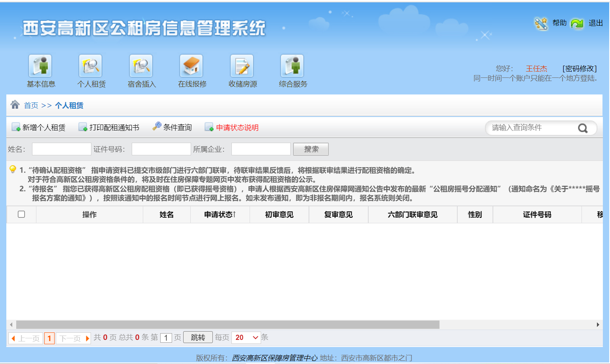Open the 密码修改 link
Screen dimensions: 610x364
click(x=580, y=69)
